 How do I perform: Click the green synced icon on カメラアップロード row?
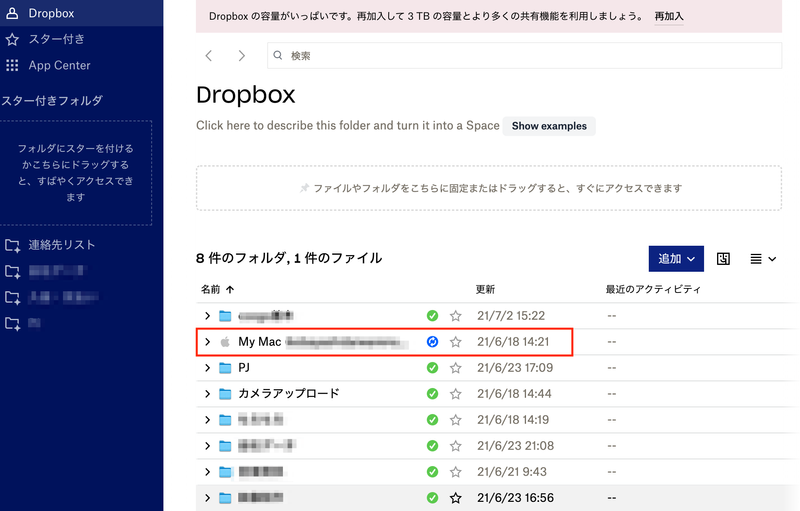coord(432,394)
